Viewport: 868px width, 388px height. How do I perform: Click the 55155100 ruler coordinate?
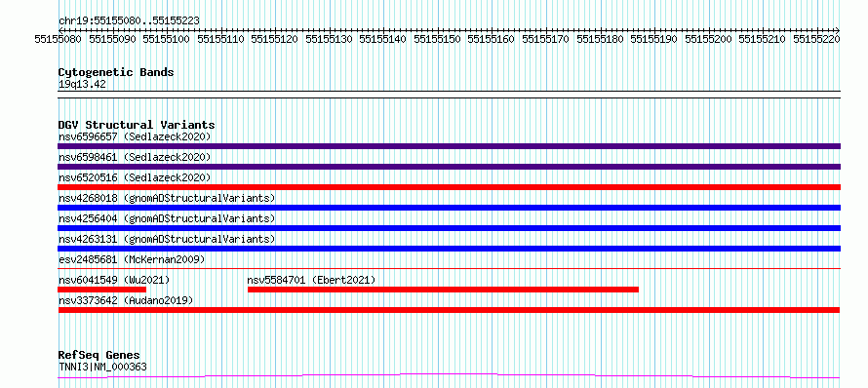pos(167,39)
